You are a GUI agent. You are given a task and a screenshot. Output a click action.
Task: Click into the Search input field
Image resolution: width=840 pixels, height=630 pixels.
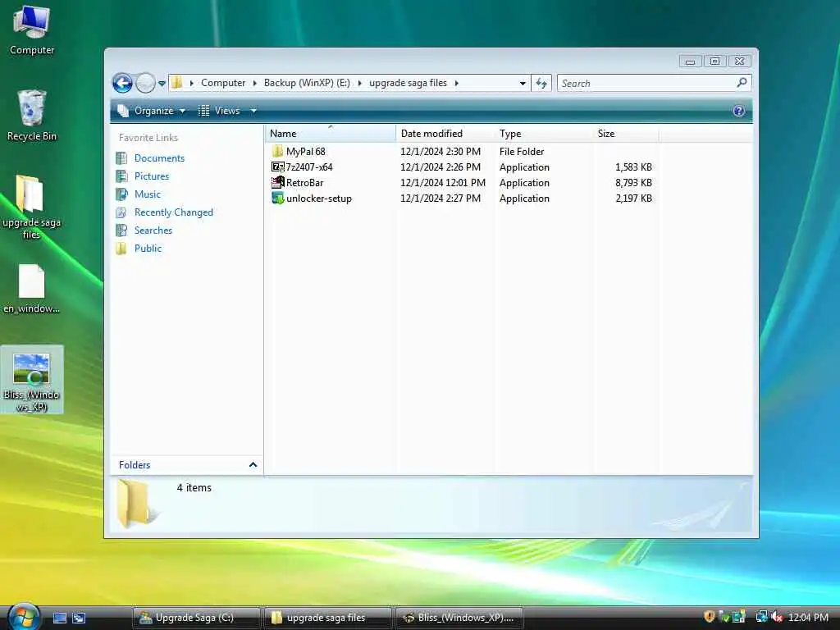(x=646, y=83)
